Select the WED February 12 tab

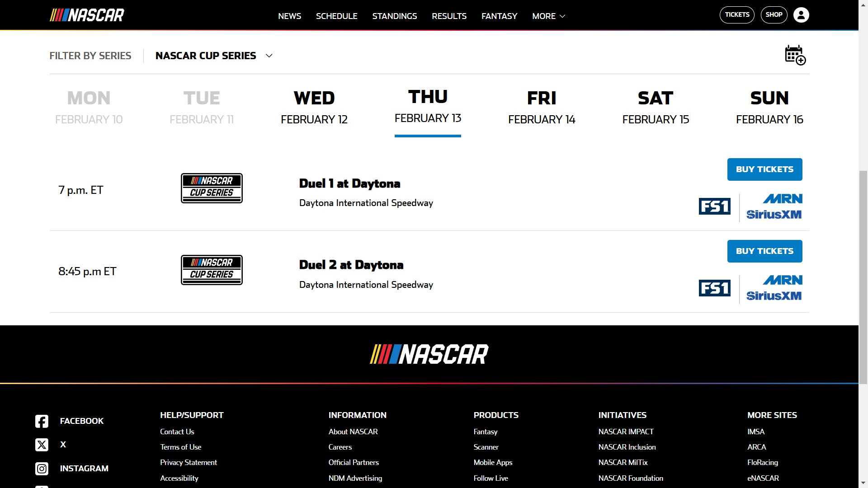point(314,108)
